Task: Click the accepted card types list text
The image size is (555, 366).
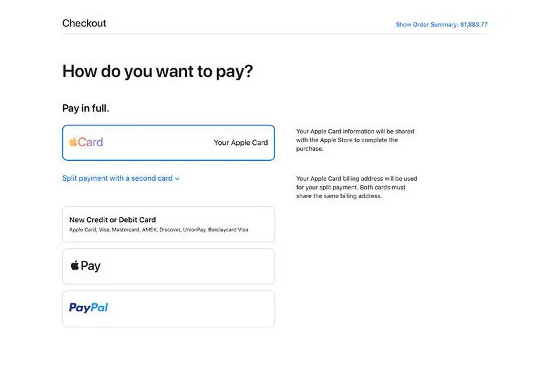Action: click(x=159, y=230)
